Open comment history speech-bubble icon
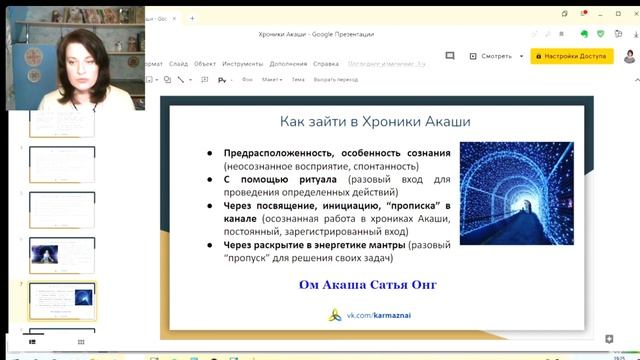Viewport: 640px width, 360px height. [450, 56]
